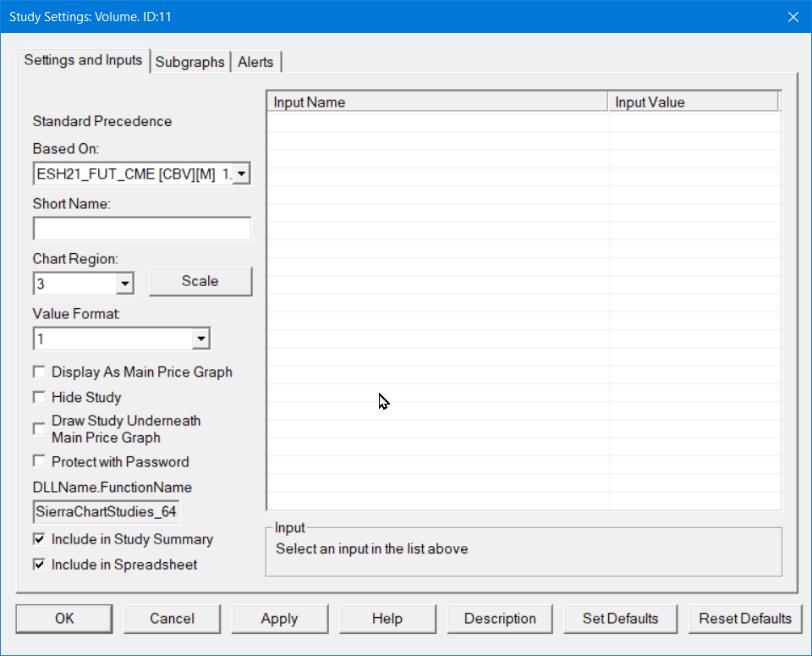Image resolution: width=812 pixels, height=656 pixels.
Task: Expand the Value Format dropdown
Action: point(200,339)
